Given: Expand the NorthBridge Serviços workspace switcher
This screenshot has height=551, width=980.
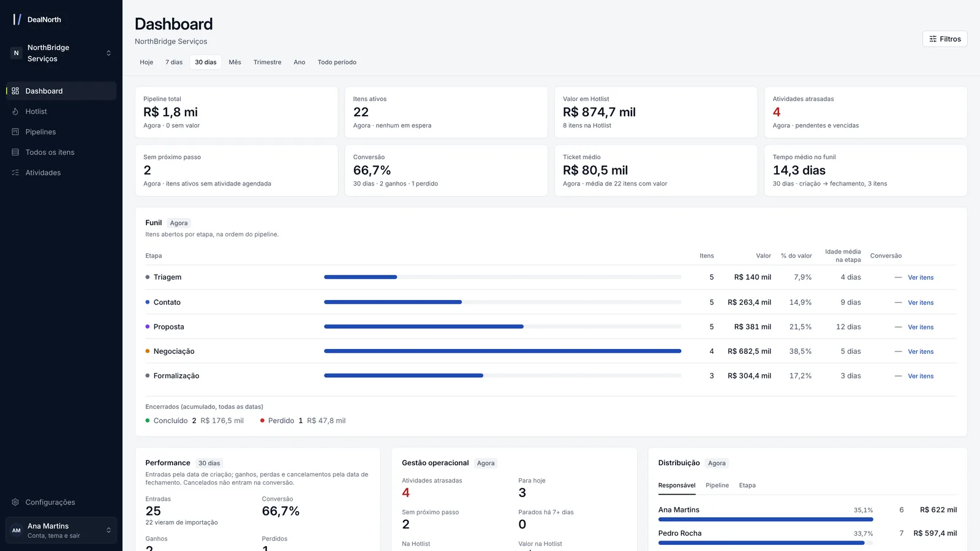Looking at the screenshot, I should coord(61,53).
